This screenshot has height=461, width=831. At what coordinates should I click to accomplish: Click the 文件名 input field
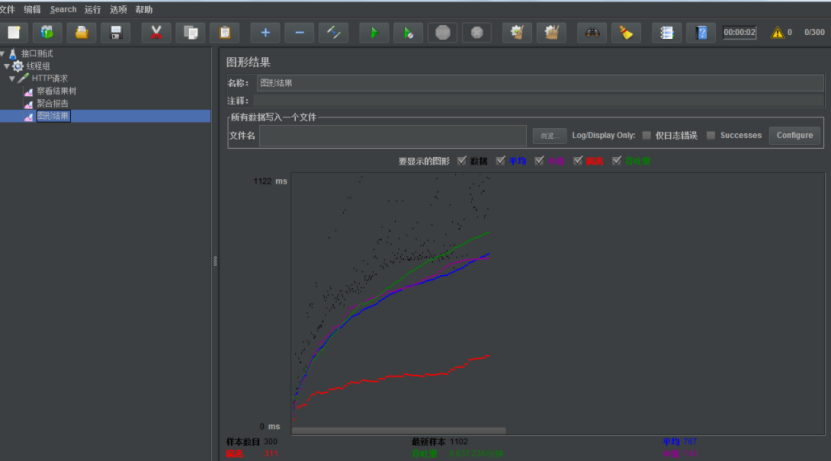tap(392, 135)
